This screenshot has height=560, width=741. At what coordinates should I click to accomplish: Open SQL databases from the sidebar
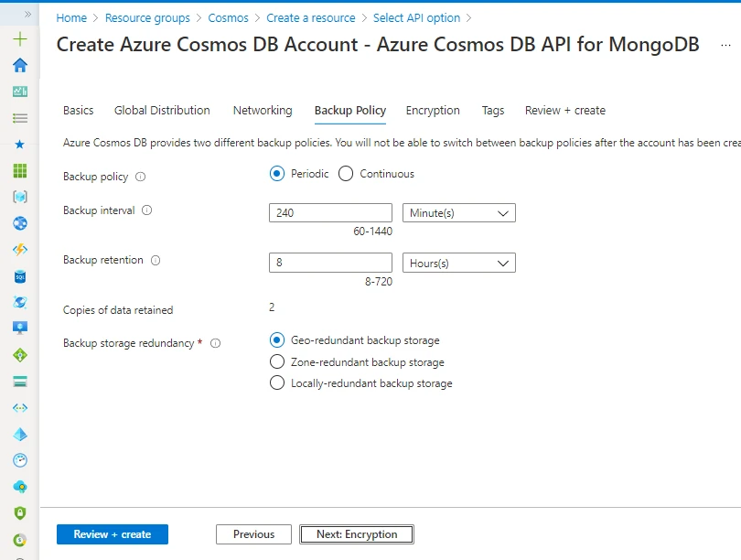point(20,275)
